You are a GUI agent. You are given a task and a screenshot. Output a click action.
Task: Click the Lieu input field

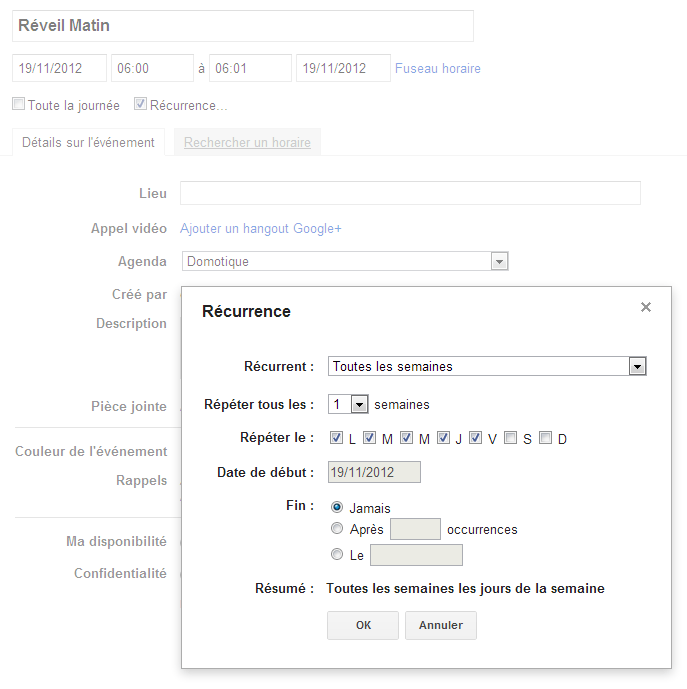[x=411, y=193]
